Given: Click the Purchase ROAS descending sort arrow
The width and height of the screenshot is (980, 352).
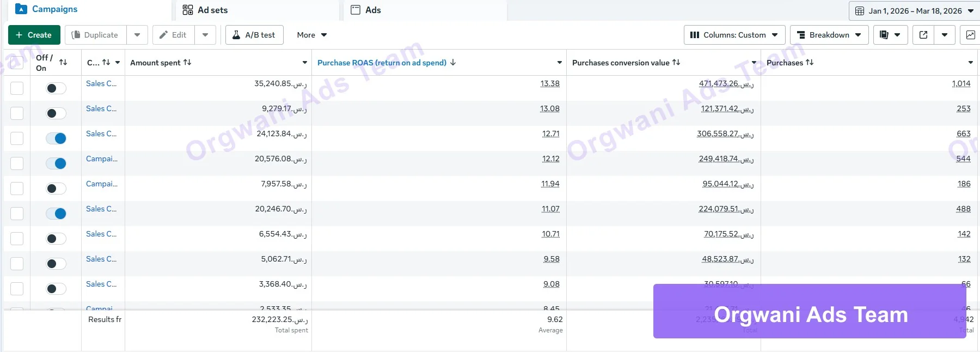Looking at the screenshot, I should [x=453, y=63].
